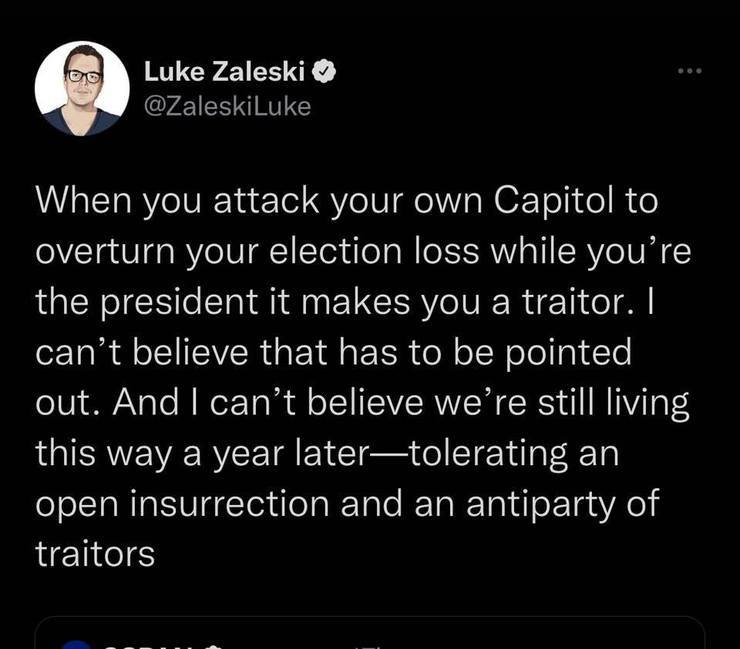Viewport: 740px width, 649px height.
Task: Open Luke Zaleski's profile picture avatar
Action: coord(82,88)
